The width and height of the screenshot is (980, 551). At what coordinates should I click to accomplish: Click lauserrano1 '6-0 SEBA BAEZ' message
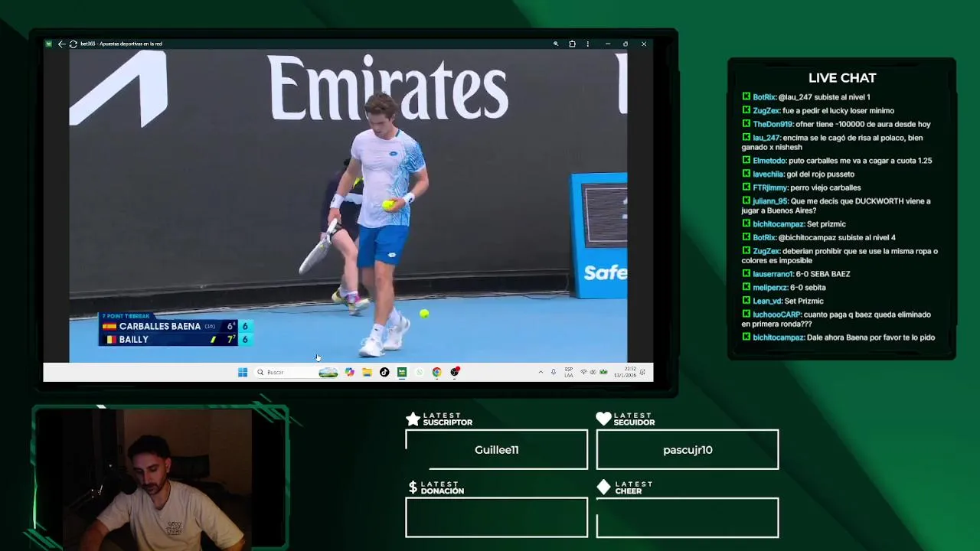(796, 274)
